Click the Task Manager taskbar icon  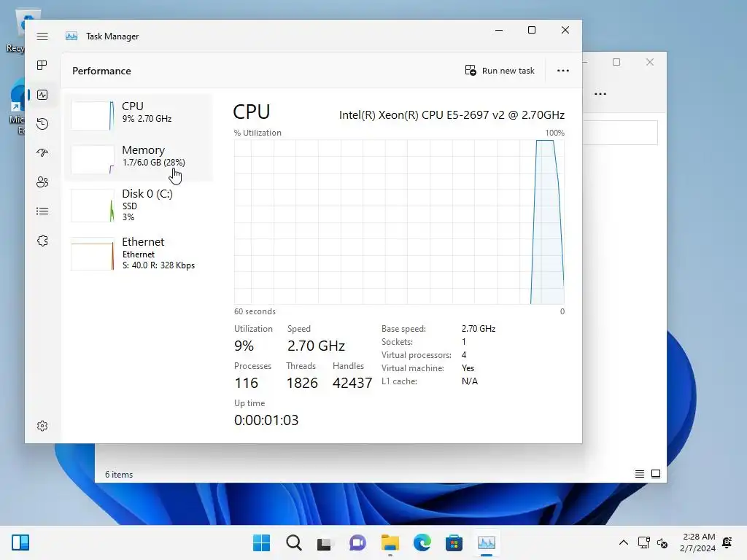(x=487, y=542)
